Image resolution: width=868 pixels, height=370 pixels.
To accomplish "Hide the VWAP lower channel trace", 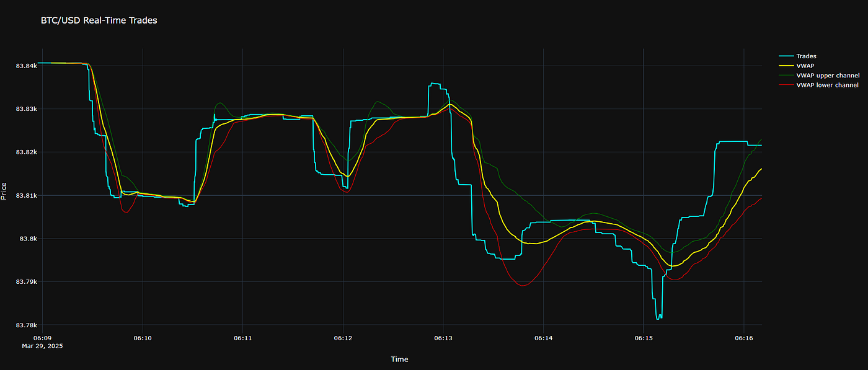I will [x=818, y=85].
